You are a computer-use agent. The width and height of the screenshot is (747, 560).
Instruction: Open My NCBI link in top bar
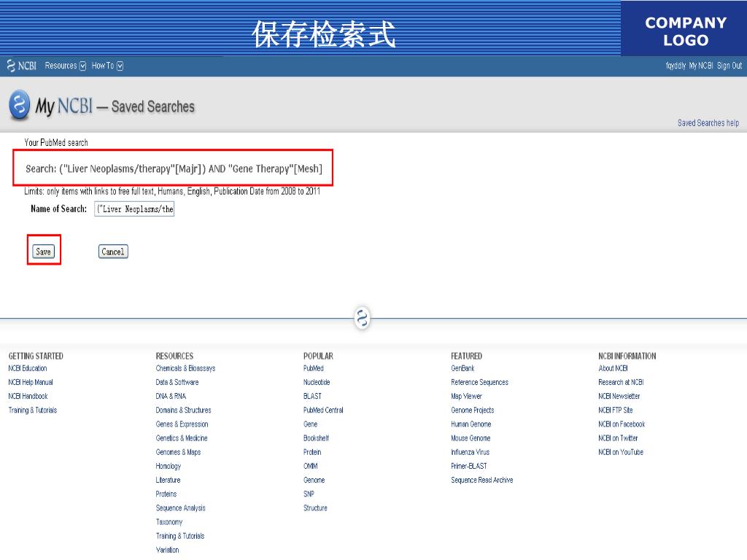click(701, 66)
